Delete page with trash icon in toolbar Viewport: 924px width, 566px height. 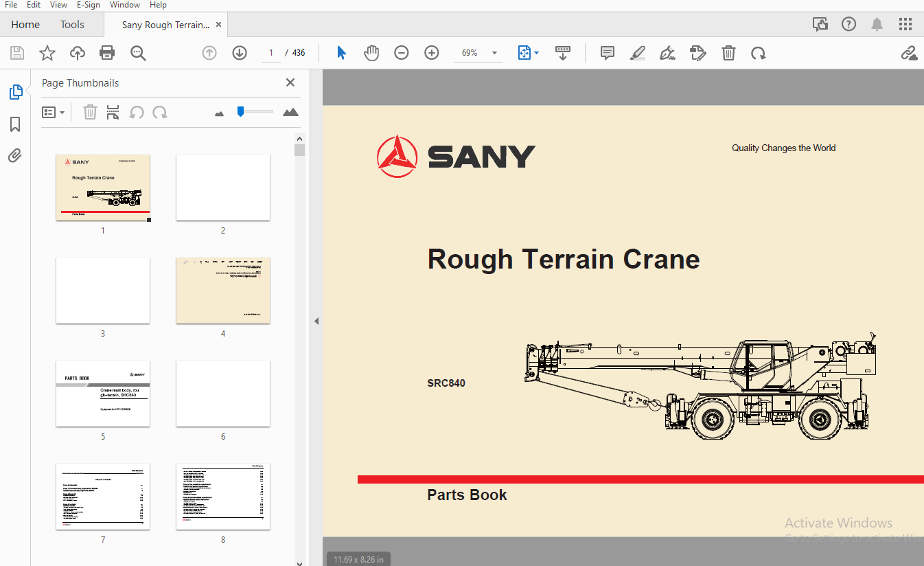click(x=728, y=53)
